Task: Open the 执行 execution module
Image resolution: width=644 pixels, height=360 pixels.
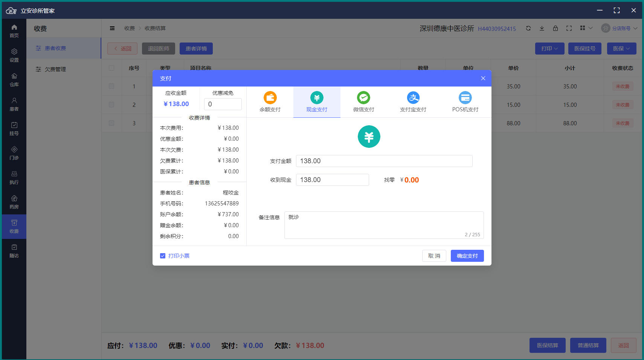Action: click(14, 178)
